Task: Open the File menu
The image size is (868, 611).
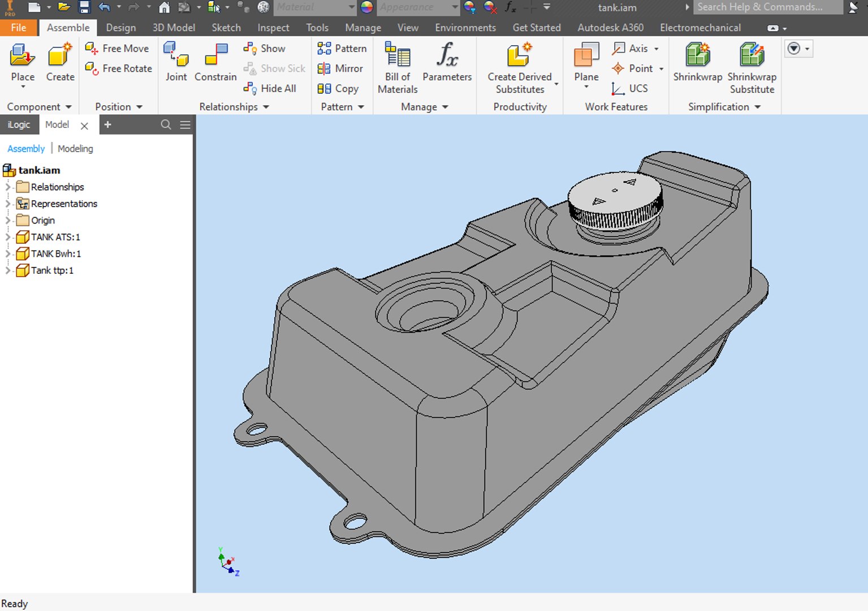Action: click(x=19, y=28)
